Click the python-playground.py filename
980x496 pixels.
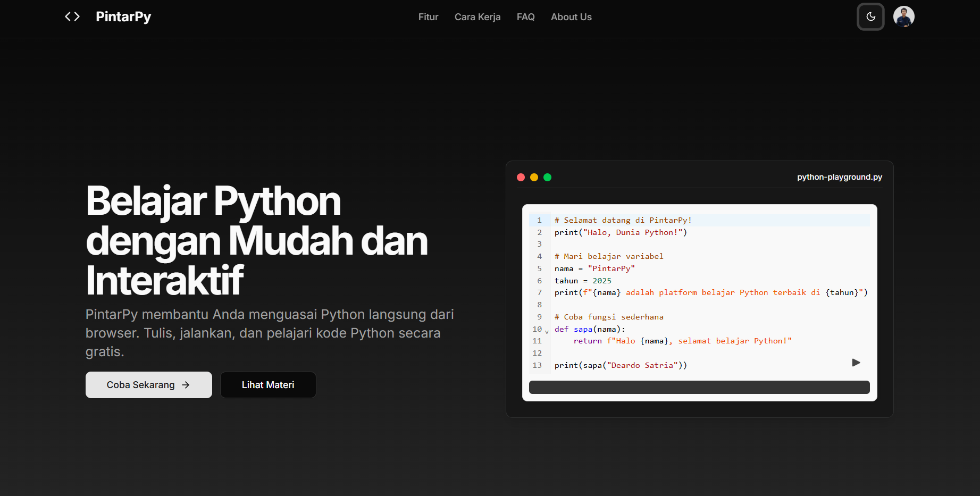839,177
